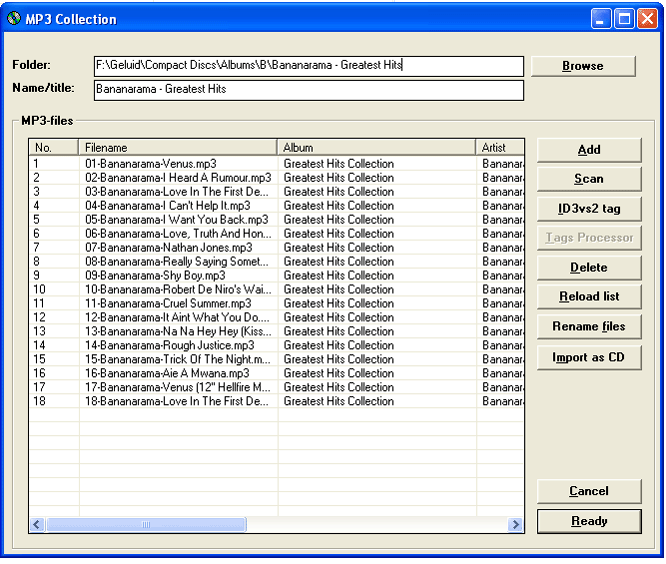The height and width of the screenshot is (564, 666).
Task: Minimize the MP3 Collection window
Action: tap(601, 19)
